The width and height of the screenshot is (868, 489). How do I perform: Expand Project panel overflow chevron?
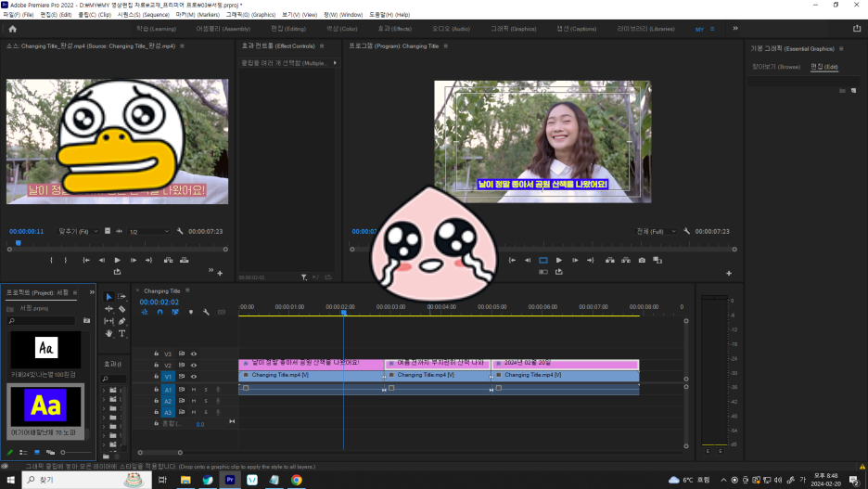pyautogui.click(x=92, y=292)
